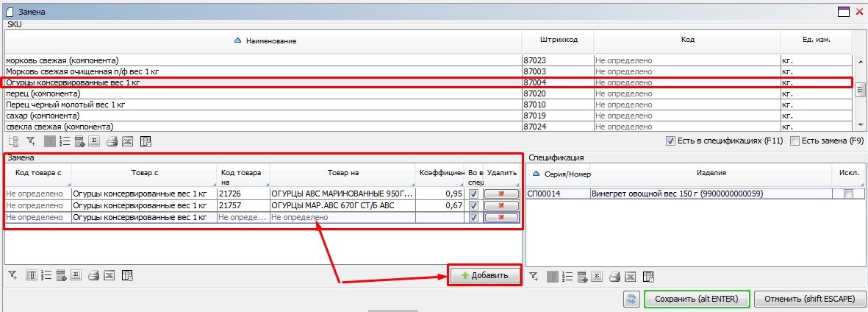Click the refresh icon beside the Сохранить button
Image resolution: width=868 pixels, height=312 pixels.
pyautogui.click(x=631, y=299)
